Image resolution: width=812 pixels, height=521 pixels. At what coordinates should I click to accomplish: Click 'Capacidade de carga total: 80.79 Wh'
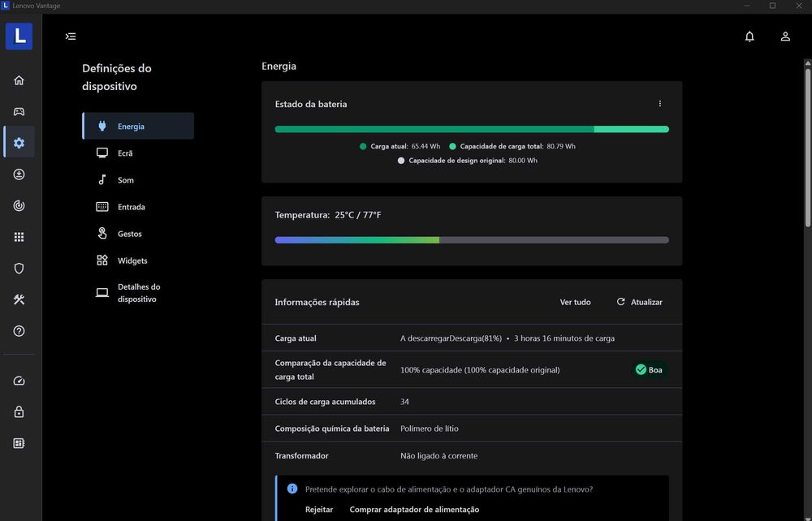512,146
